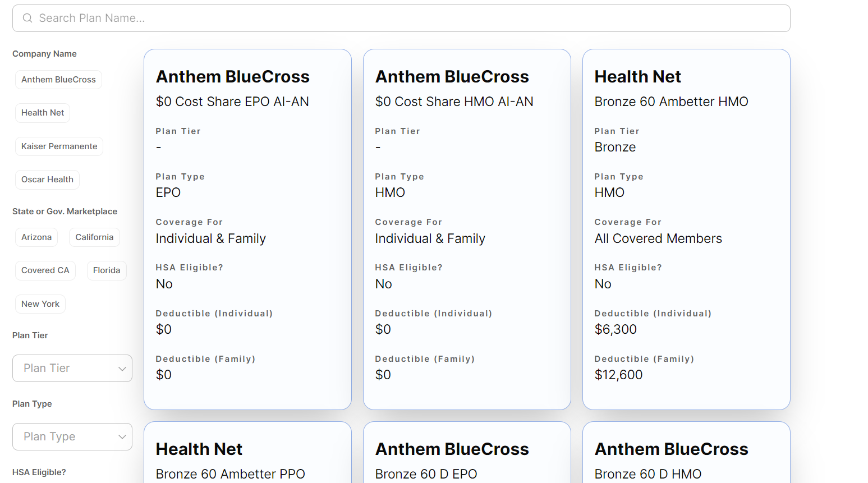Filter by Anthem BlueCross company

[58, 80]
